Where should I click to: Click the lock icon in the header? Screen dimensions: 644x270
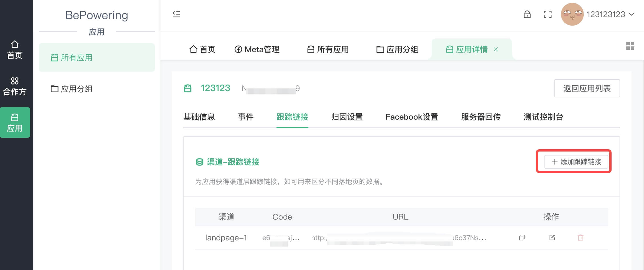click(x=527, y=15)
